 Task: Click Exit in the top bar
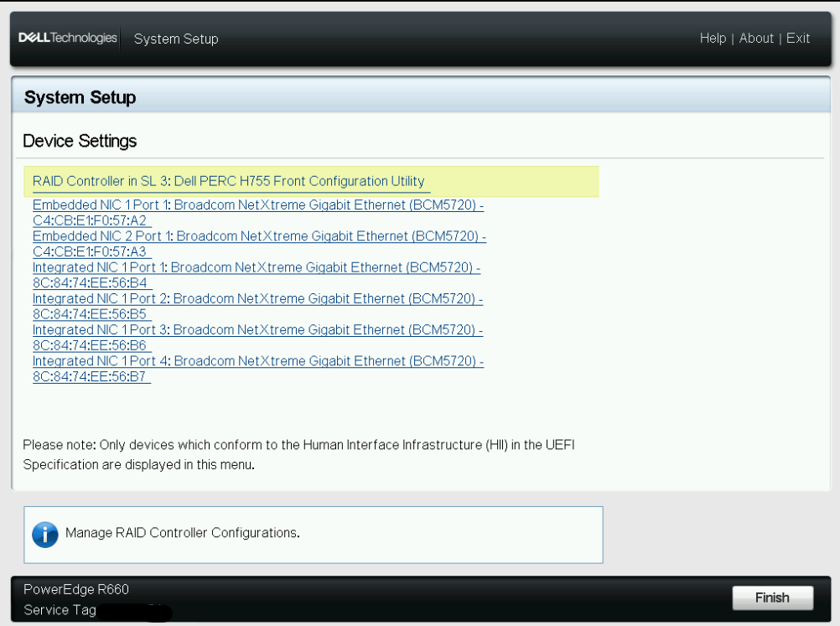pos(798,39)
